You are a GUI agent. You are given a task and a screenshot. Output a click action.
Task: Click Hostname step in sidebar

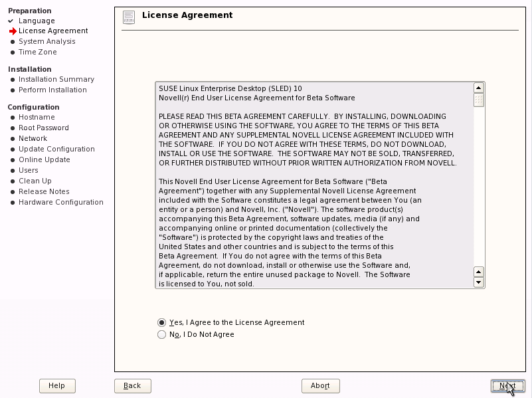pyautogui.click(x=37, y=117)
